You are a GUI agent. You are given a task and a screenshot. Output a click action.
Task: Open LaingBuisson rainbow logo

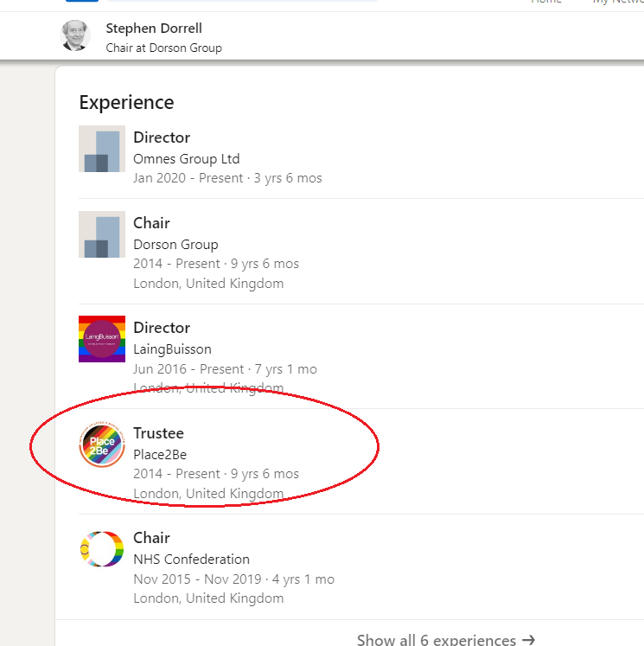102,339
